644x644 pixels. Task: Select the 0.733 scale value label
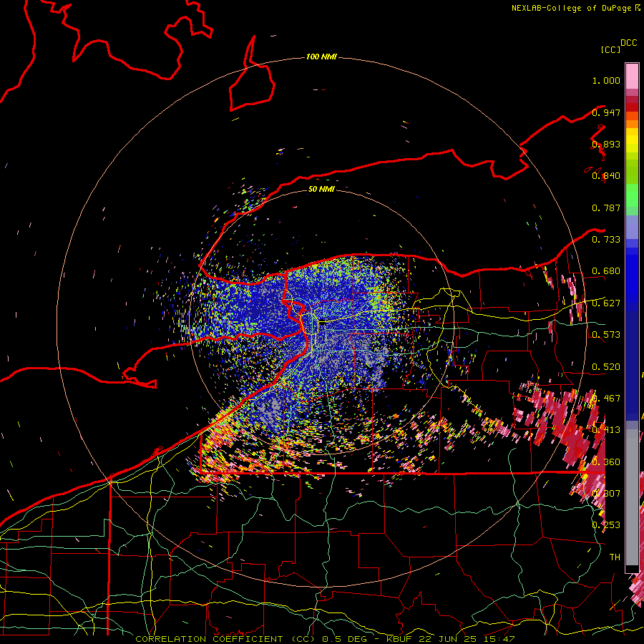[606, 240]
